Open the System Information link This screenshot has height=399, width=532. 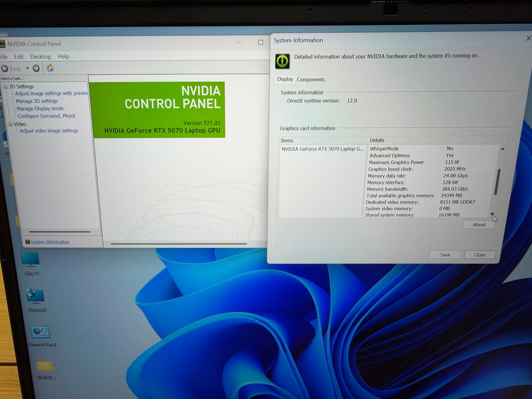(x=50, y=242)
